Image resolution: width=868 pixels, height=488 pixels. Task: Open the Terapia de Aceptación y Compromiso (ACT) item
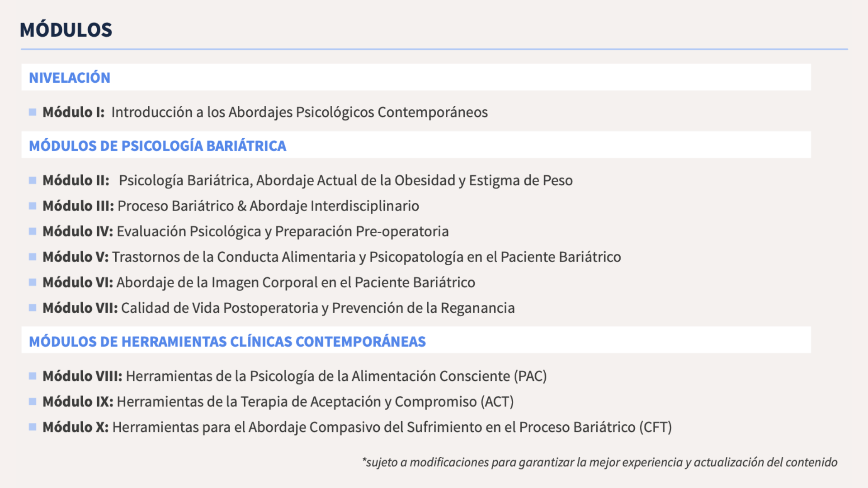click(315, 401)
